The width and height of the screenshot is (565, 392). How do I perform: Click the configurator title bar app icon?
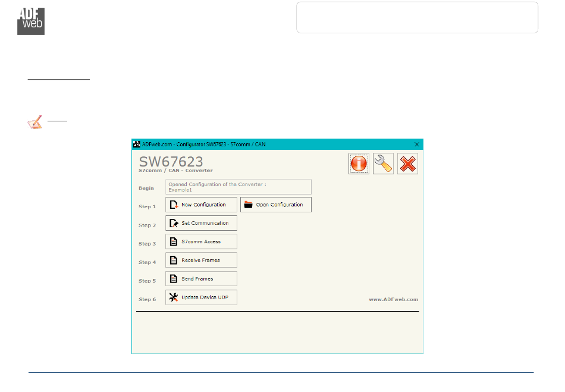coord(136,144)
